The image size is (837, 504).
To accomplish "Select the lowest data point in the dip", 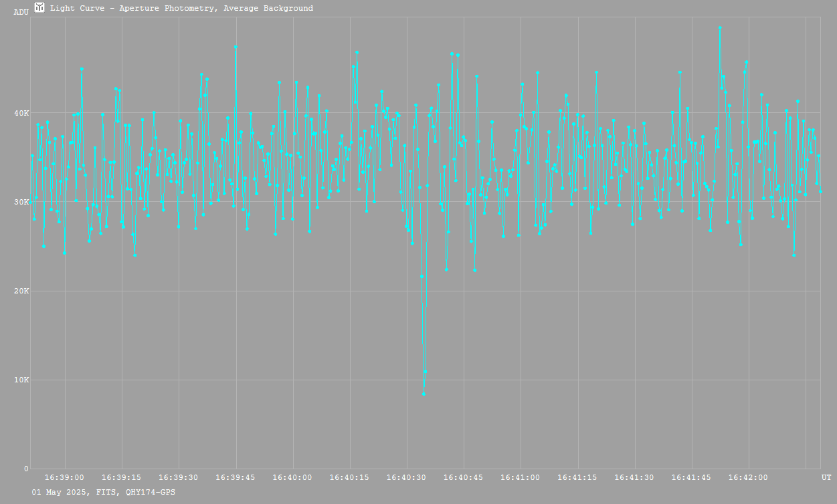I will click(x=424, y=394).
